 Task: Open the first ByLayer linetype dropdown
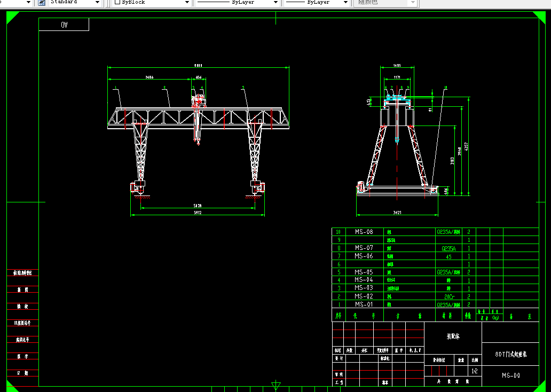276,3
